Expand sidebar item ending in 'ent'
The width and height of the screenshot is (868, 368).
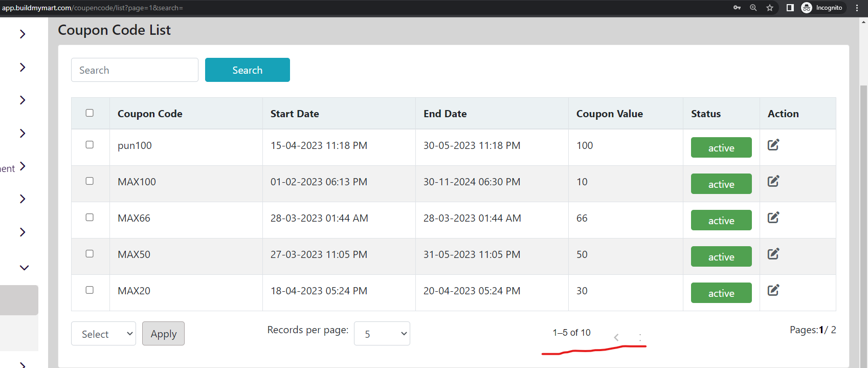tap(23, 166)
